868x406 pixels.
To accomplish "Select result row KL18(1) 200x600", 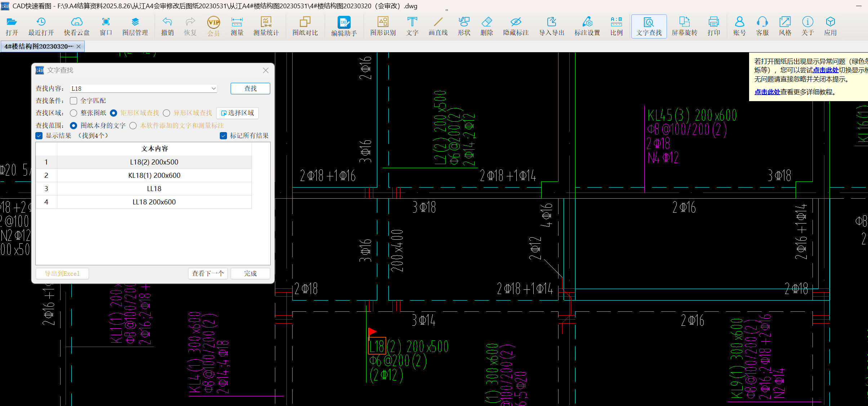I will (x=154, y=175).
